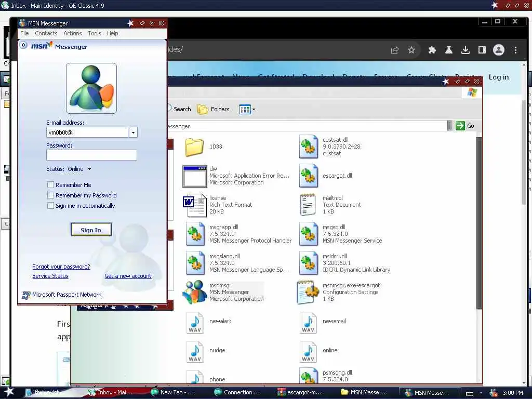Screen dimensions: 532x399
Task: Click Get a new account link
Action: click(128, 276)
